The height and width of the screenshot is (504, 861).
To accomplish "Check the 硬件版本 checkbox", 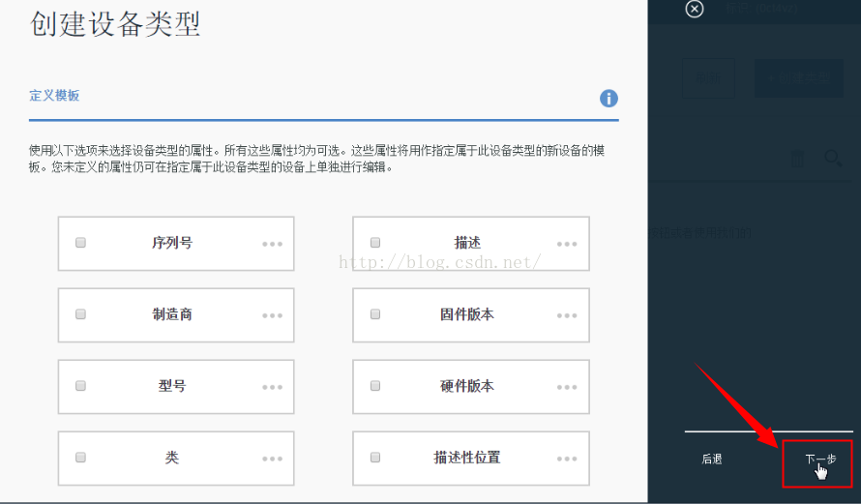I will point(375,385).
